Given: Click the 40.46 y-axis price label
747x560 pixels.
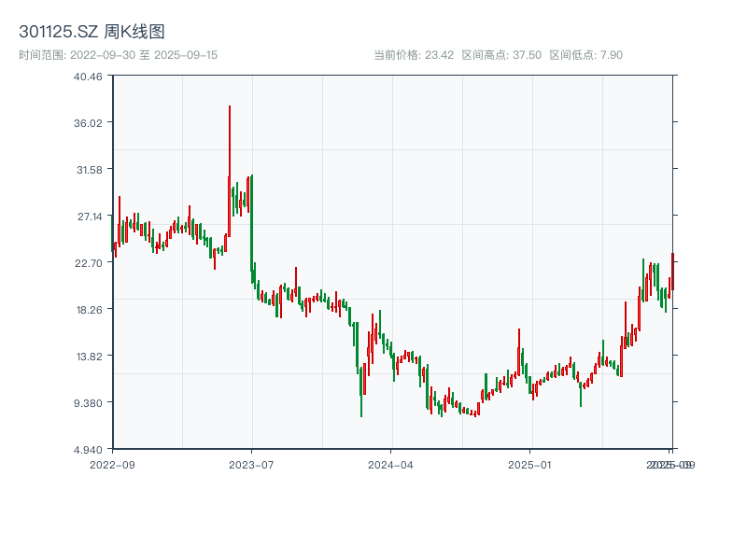Looking at the screenshot, I should pyautogui.click(x=88, y=76).
